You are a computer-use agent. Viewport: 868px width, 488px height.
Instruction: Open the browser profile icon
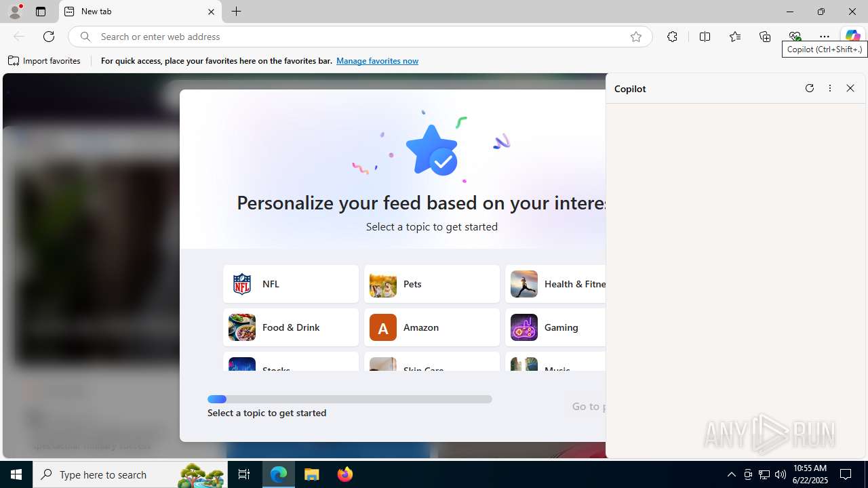[14, 12]
